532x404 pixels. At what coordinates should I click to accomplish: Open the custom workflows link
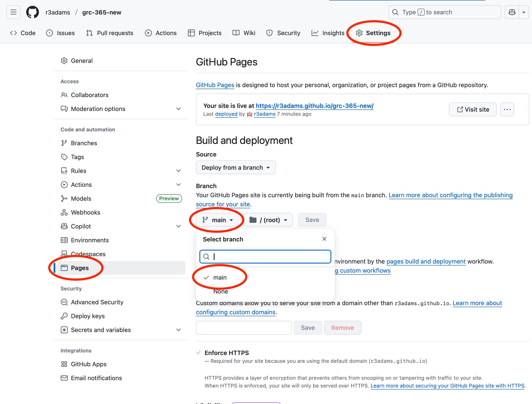[x=363, y=270]
